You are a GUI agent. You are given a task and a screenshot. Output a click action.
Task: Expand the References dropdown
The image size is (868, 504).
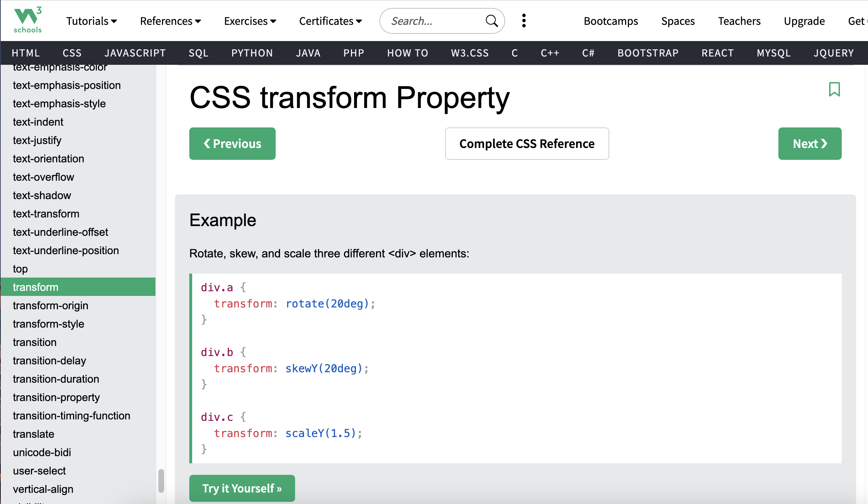(x=170, y=21)
